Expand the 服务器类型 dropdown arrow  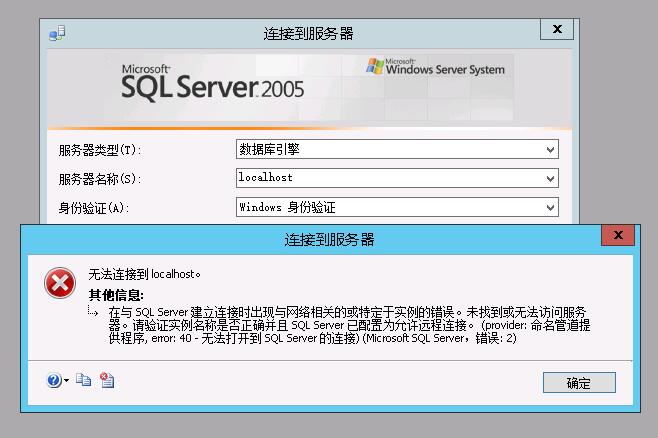coord(550,150)
